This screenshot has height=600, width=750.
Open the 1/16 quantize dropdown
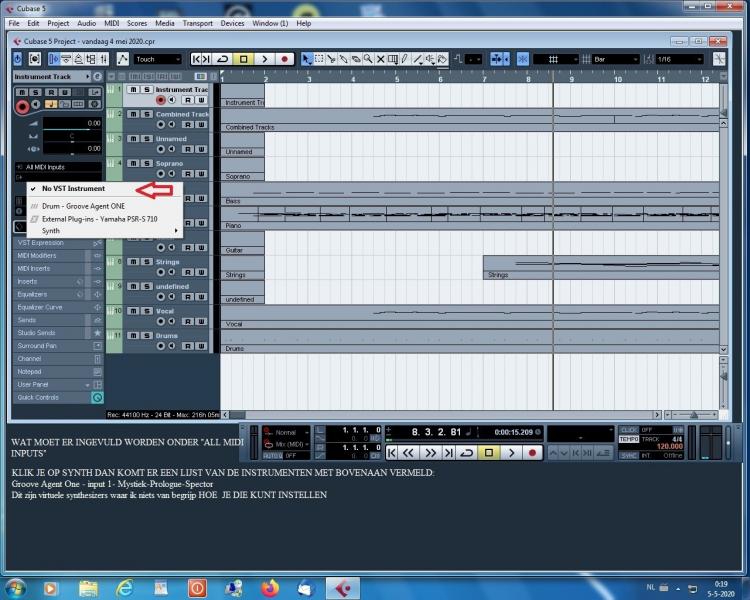tap(679, 59)
